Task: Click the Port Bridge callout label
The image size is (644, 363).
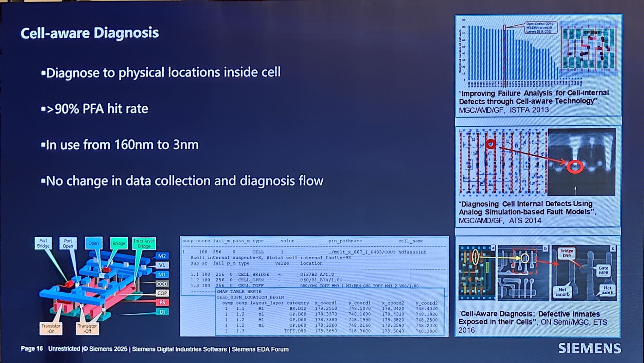Action: pos(43,243)
